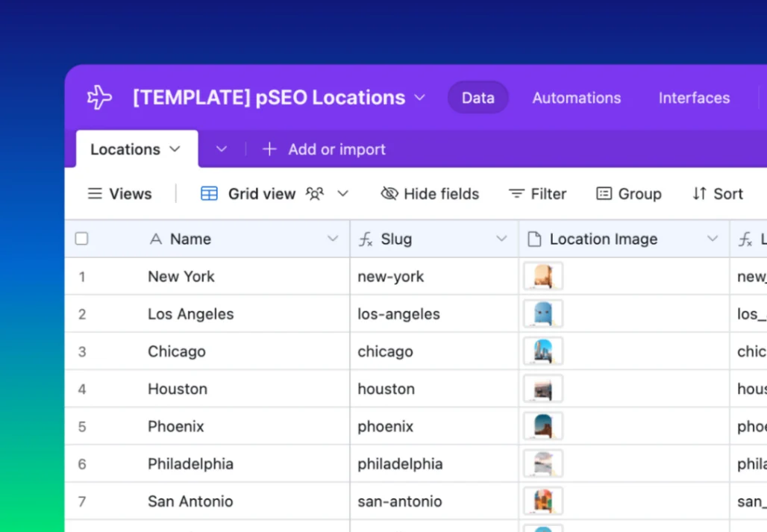Click the collaborators people icon beside Grid view
767x532 pixels.
pyautogui.click(x=315, y=194)
